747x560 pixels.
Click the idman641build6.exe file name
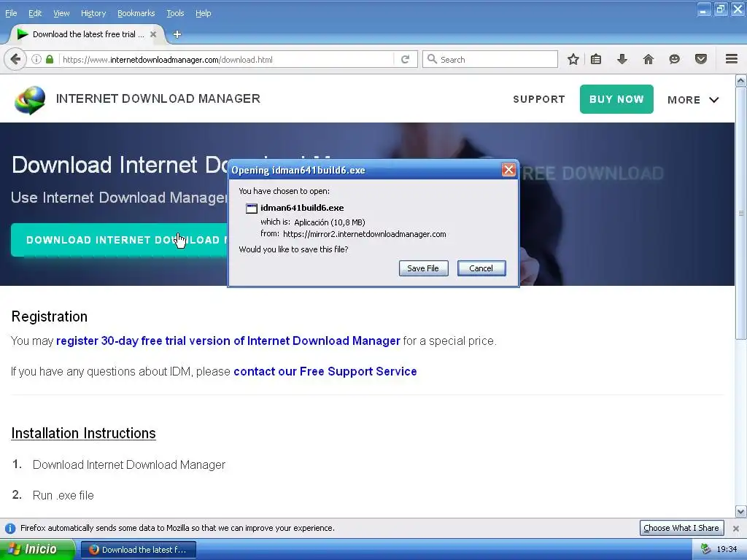(x=302, y=208)
